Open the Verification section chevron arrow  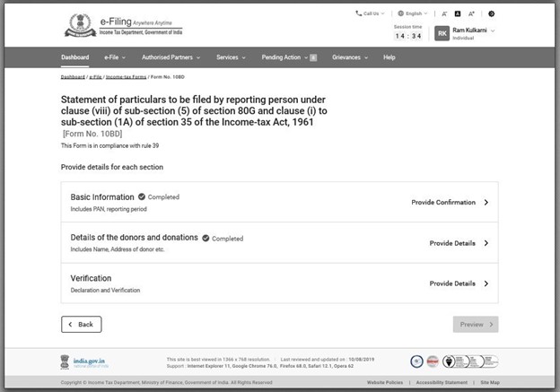[x=486, y=283]
